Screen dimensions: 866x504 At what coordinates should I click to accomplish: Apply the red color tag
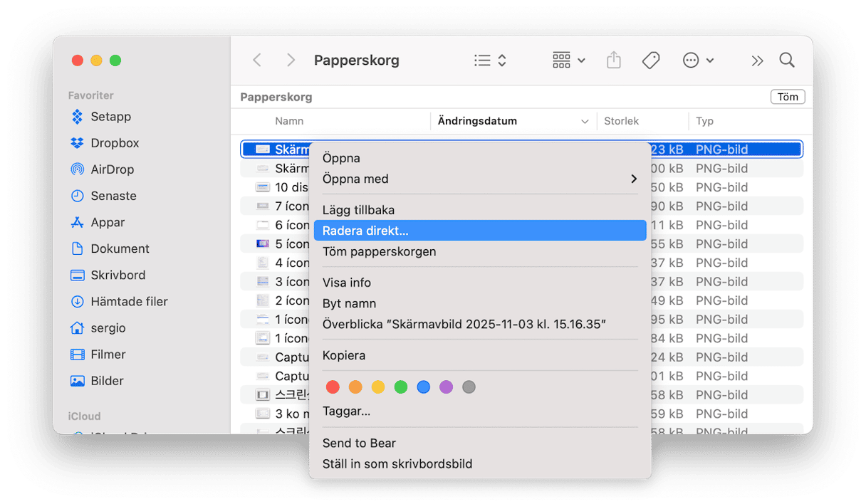pyautogui.click(x=333, y=387)
